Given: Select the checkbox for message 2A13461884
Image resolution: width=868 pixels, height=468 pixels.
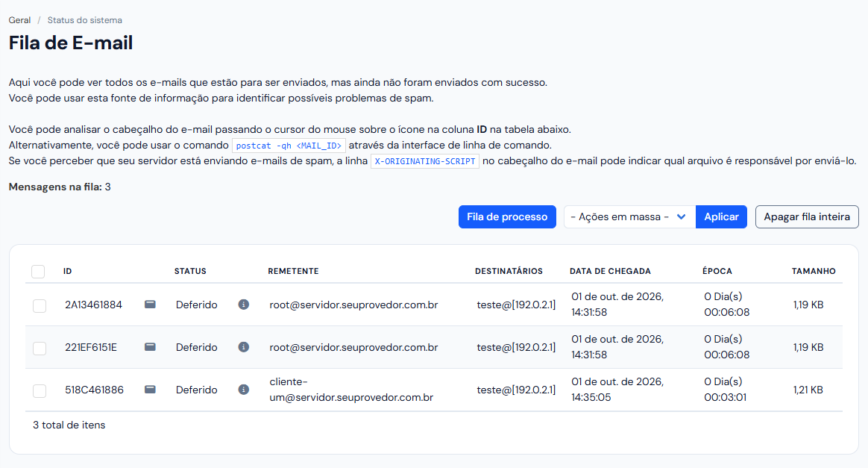Looking at the screenshot, I should click(40, 306).
